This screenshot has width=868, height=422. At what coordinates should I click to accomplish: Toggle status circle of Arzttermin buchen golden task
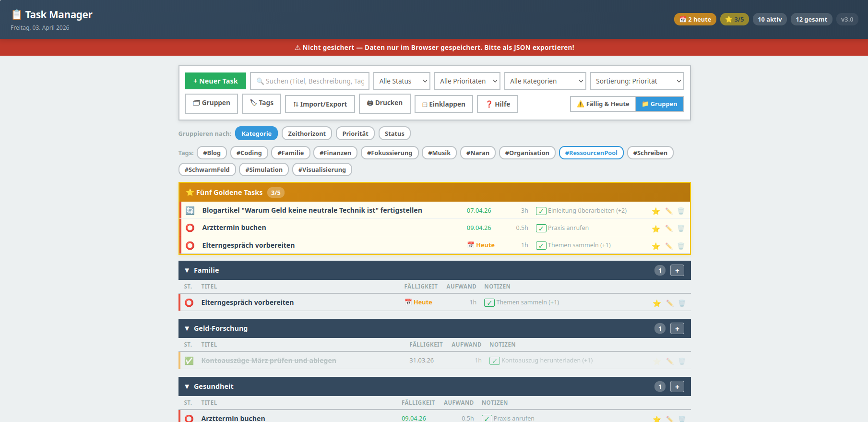click(x=190, y=228)
